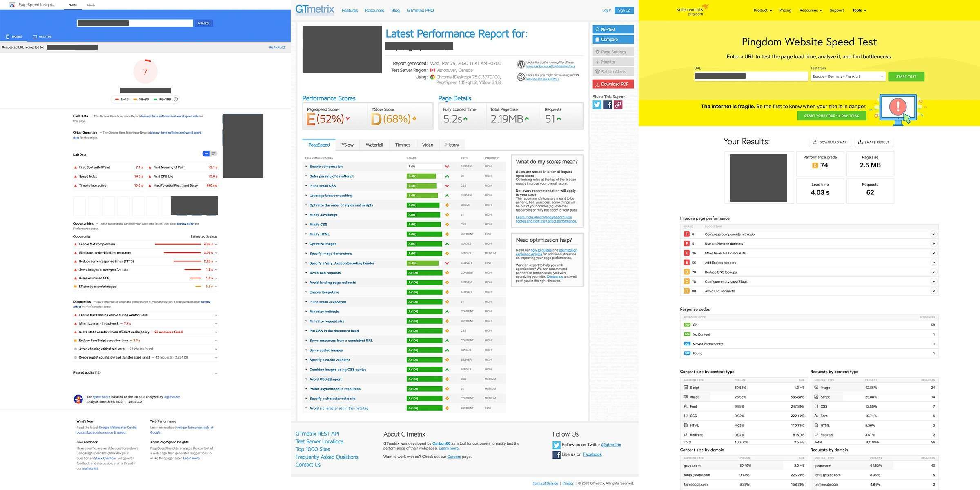The image size is (980, 490).
Task: Expand the Leverage browser caching recommendation triangle
Action: [x=306, y=196]
